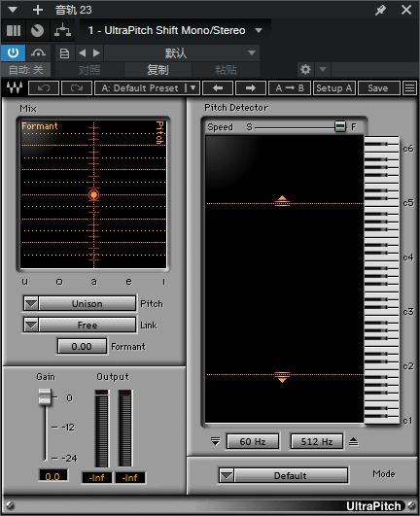This screenshot has height=516, width=420.
Task: Click the round knob icon
Action: [x=37, y=30]
